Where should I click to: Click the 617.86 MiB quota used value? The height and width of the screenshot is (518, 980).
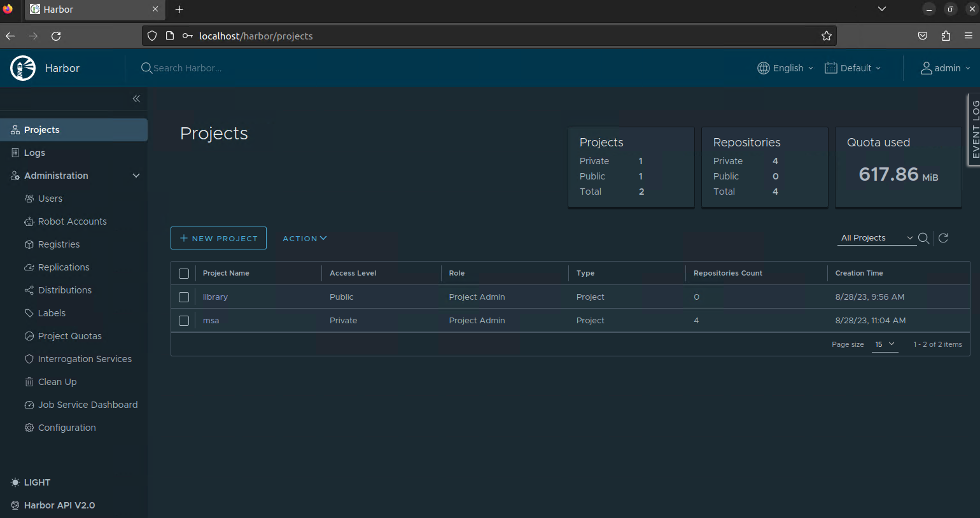(x=899, y=174)
